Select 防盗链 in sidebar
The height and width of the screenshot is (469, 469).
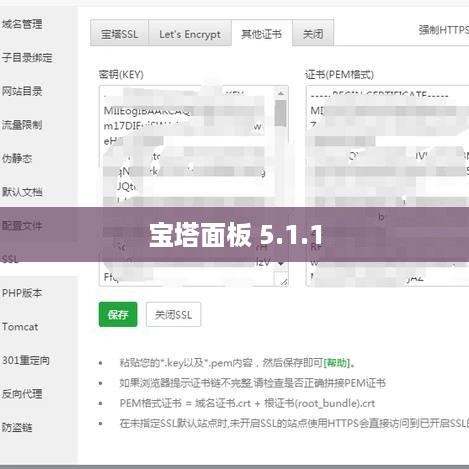tap(17, 427)
